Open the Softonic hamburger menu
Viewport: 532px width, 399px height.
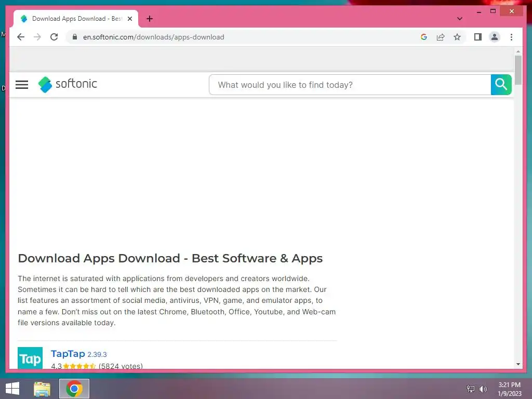pyautogui.click(x=22, y=85)
